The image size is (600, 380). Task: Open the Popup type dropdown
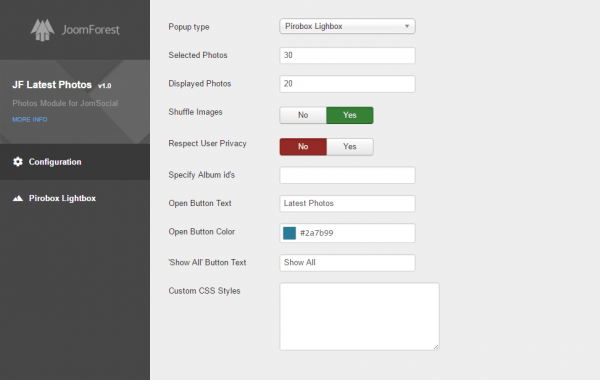pyautogui.click(x=347, y=26)
